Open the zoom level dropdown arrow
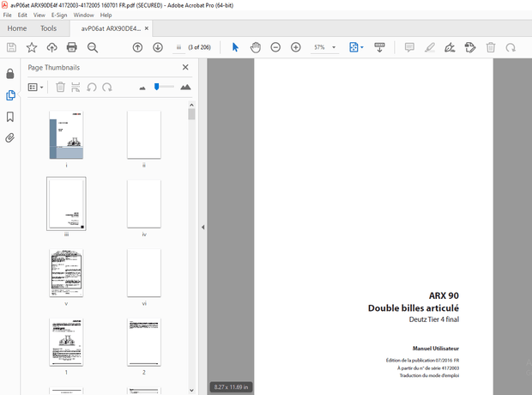Viewport: 532px width, 395px height. tap(334, 47)
